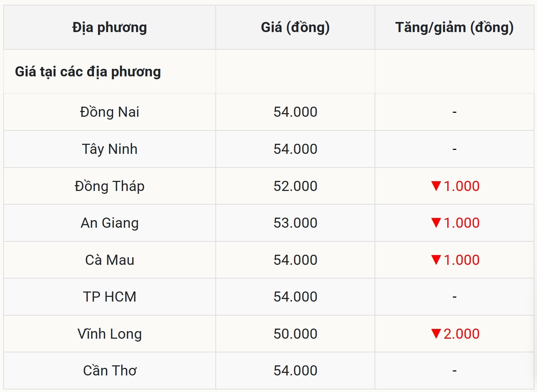Click An Giang's 53.000 price value
Image resolution: width=537 pixels, height=392 pixels.
(x=295, y=223)
